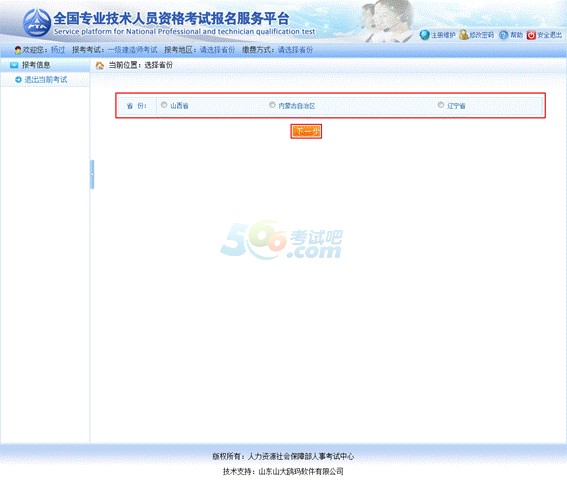The image size is (567, 481).
Task: Click the red power icon 安全退出
Action: [x=531, y=35]
